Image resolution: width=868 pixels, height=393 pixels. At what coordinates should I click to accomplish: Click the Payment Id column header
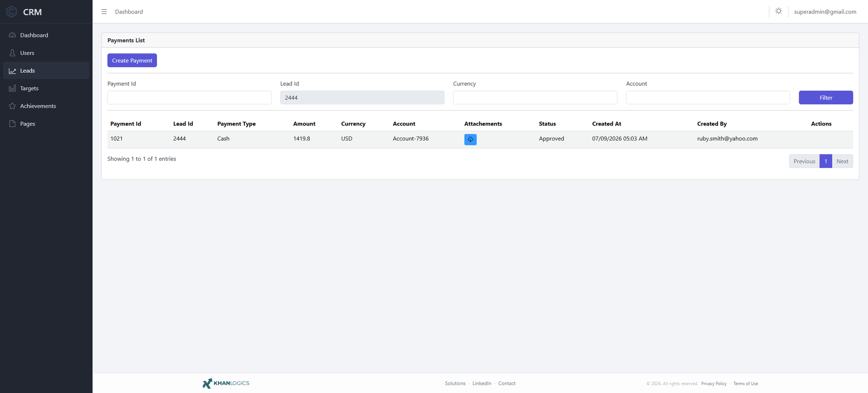pos(126,124)
